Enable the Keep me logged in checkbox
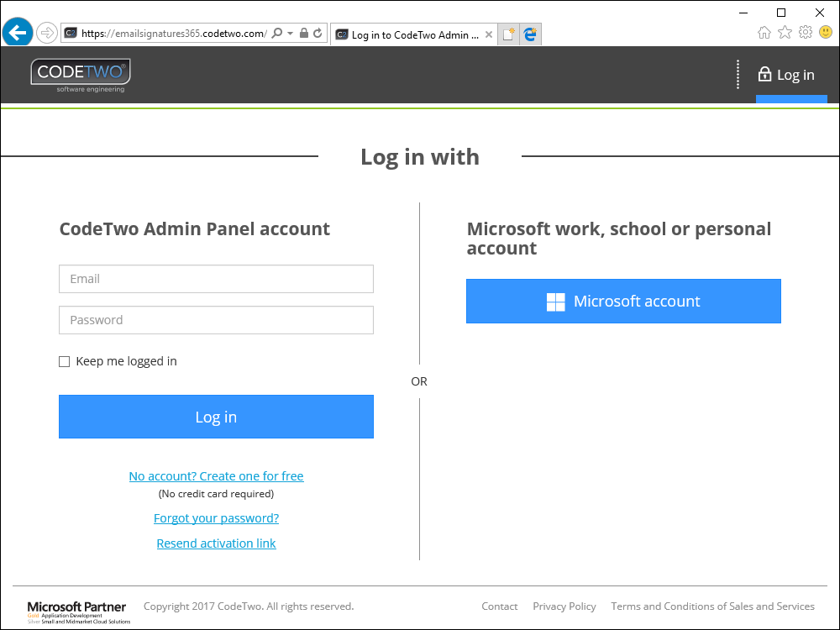840x630 pixels. pyautogui.click(x=64, y=360)
